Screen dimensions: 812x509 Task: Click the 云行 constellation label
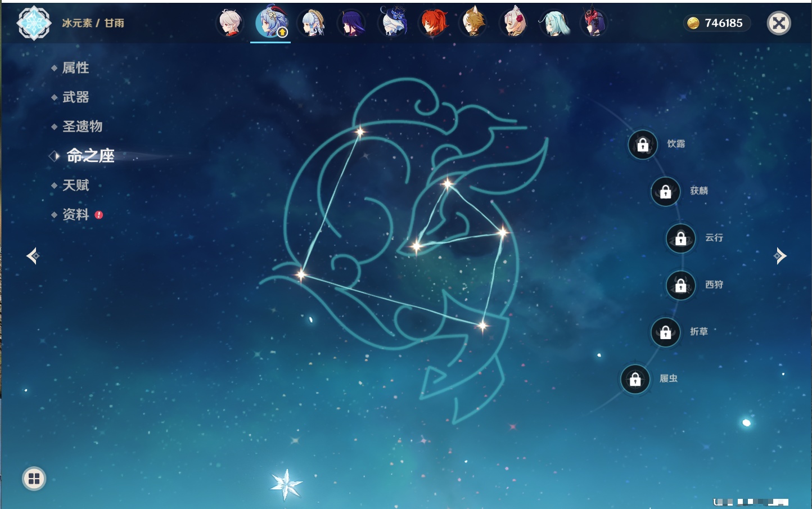714,238
